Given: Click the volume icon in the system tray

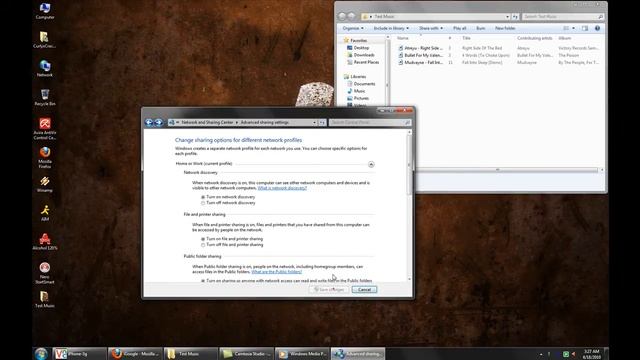Looking at the screenshot, I should pos(573,354).
